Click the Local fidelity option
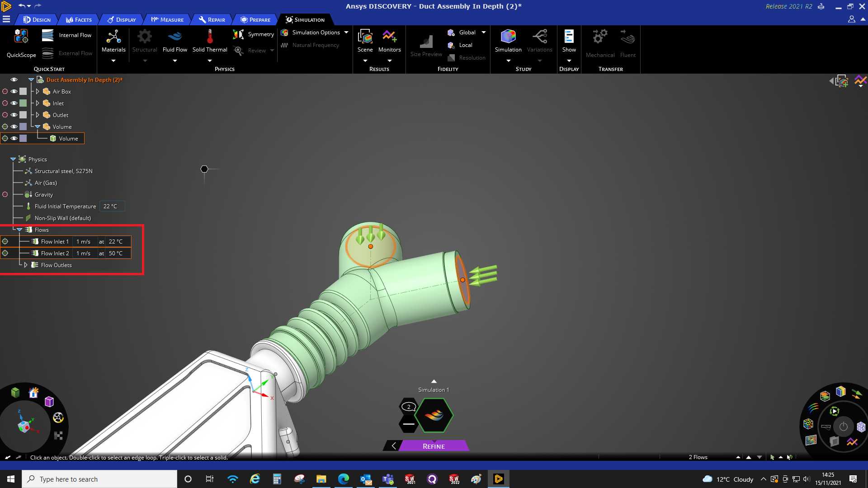Image resolution: width=868 pixels, height=488 pixels. pos(460,45)
